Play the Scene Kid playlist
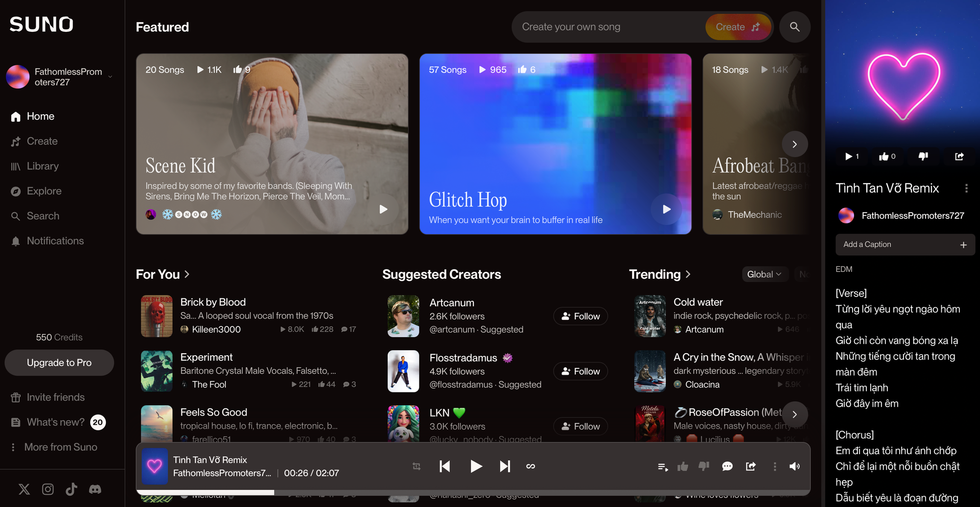Image resolution: width=980 pixels, height=507 pixels. pos(383,209)
